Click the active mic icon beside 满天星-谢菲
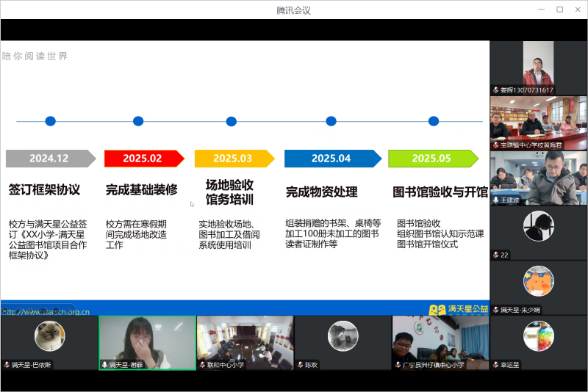588x392 pixels. point(104,365)
